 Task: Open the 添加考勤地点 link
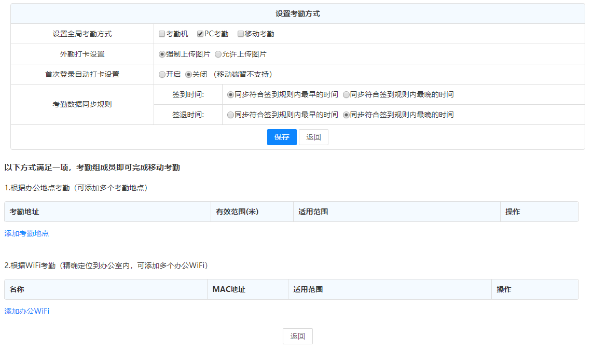pyautogui.click(x=27, y=234)
